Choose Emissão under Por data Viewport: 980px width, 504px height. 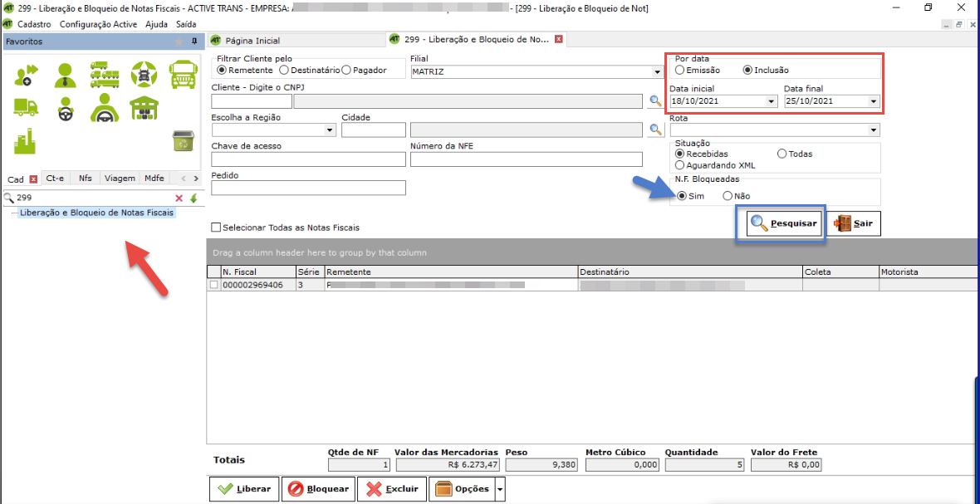679,71
